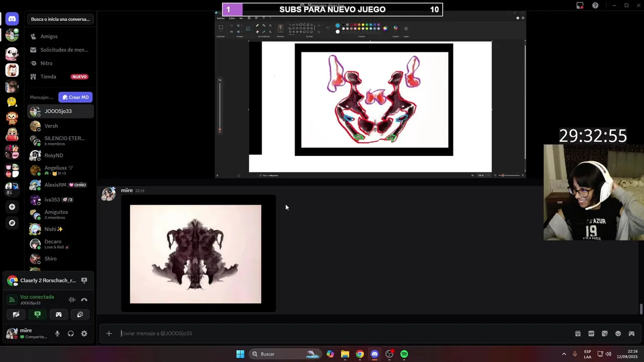This screenshot has height=362, width=644.
Task: Open the Discord inbox icon
Action: [580, 6]
